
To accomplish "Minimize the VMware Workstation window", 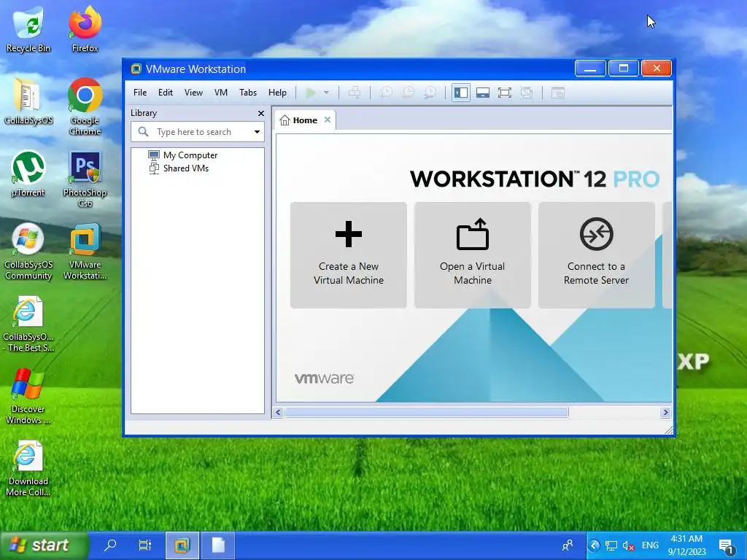I will (x=590, y=69).
